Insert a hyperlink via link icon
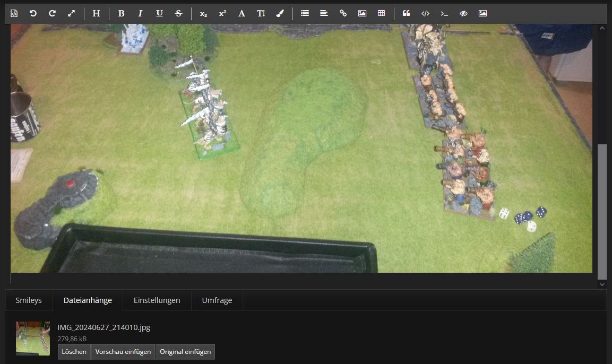 click(343, 13)
